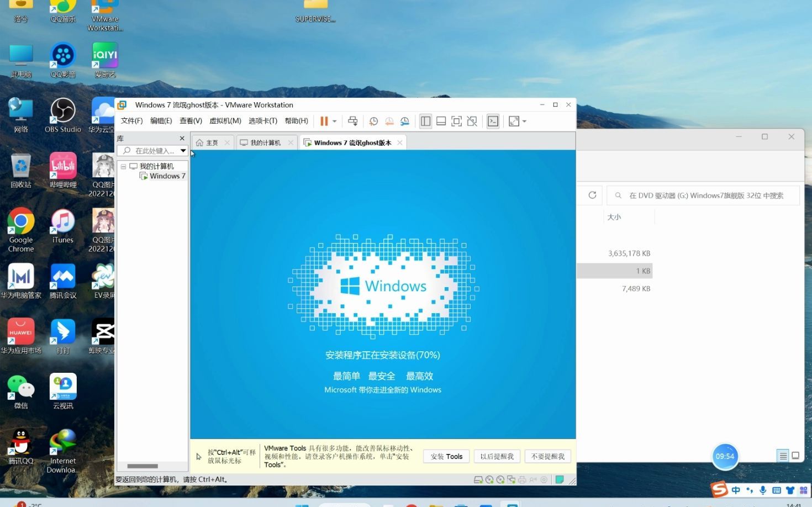Click the USB camera device status icon
Viewport: 812px width, 507px height.
point(544,479)
